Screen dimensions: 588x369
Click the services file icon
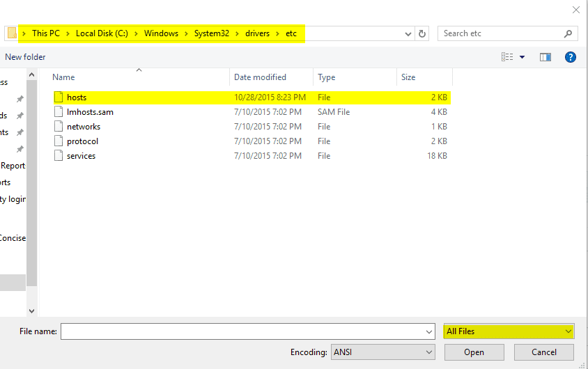click(x=59, y=156)
